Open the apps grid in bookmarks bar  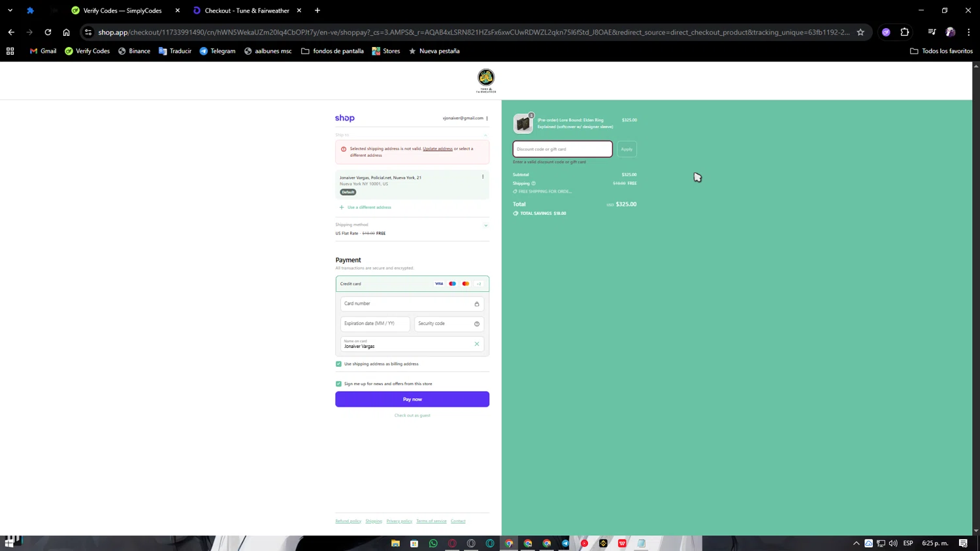10,51
